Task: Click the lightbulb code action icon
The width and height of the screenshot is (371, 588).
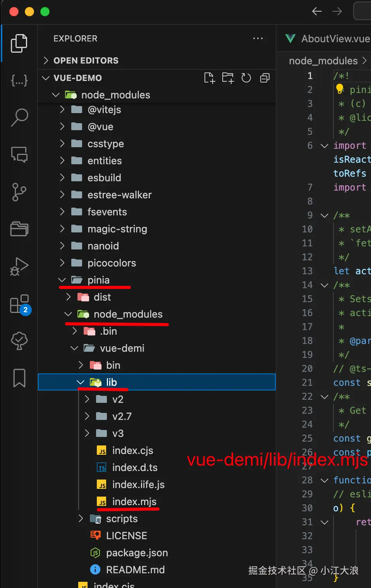Action: click(x=340, y=89)
